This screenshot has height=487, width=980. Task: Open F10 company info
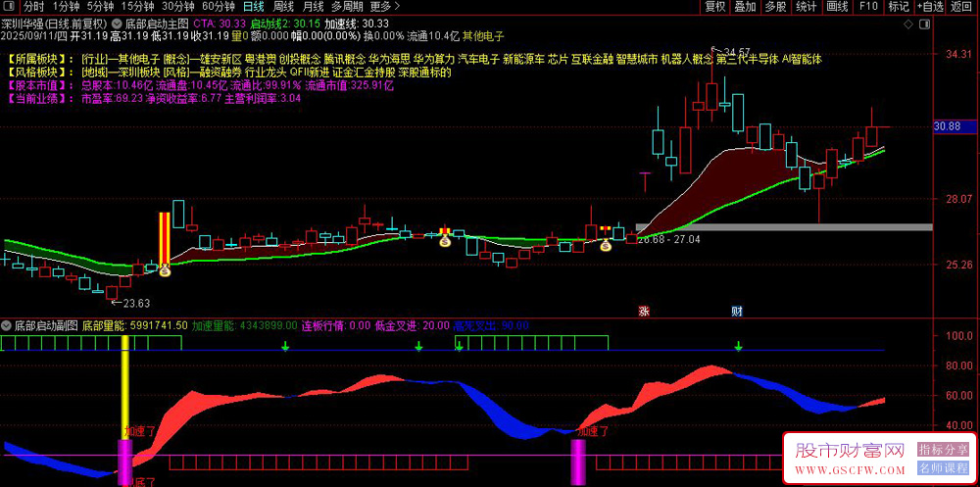click(x=868, y=7)
